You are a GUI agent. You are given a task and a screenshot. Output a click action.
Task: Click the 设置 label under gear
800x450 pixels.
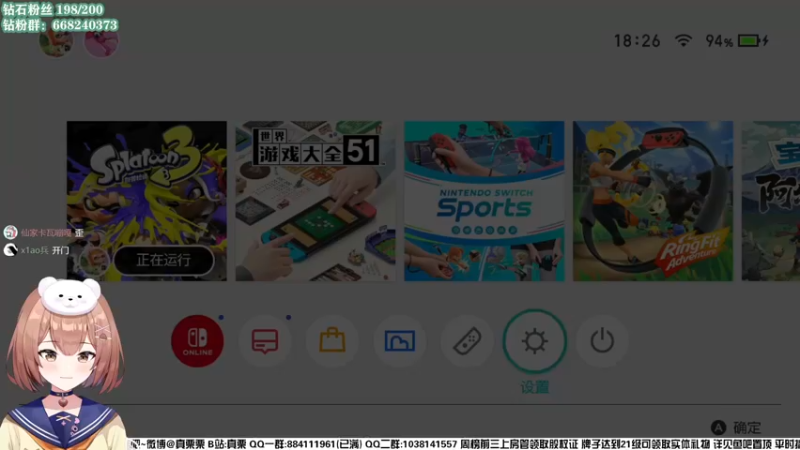tap(535, 387)
